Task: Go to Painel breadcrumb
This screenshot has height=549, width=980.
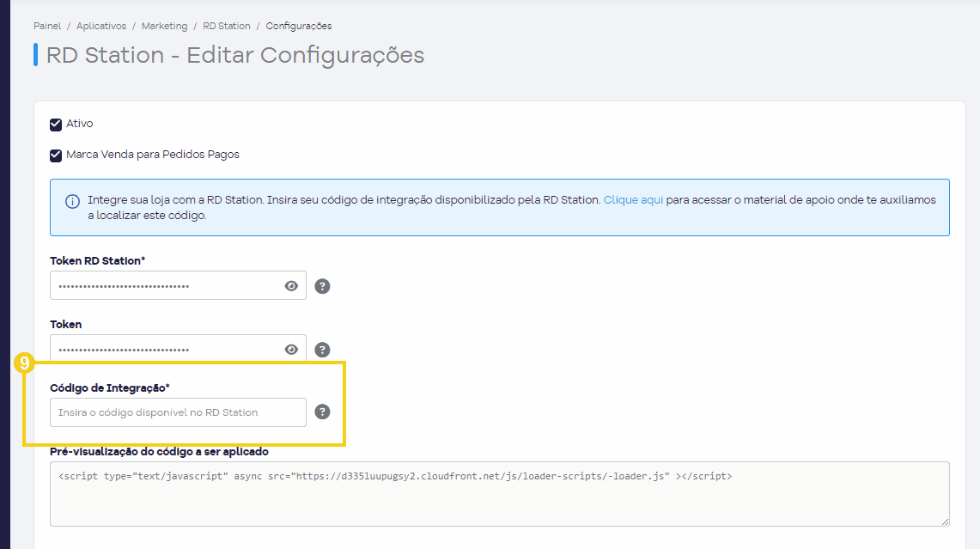Action: pos(47,26)
